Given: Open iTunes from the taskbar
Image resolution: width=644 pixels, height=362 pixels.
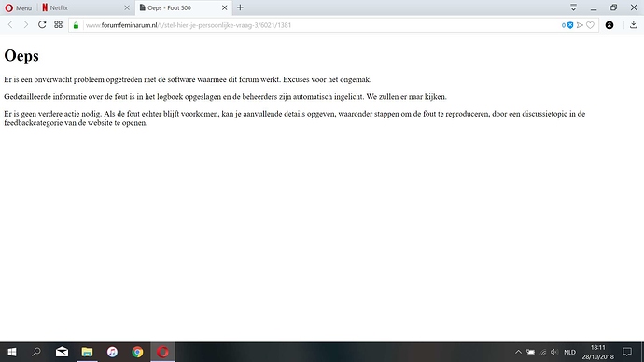Looking at the screenshot, I should click(x=112, y=352).
